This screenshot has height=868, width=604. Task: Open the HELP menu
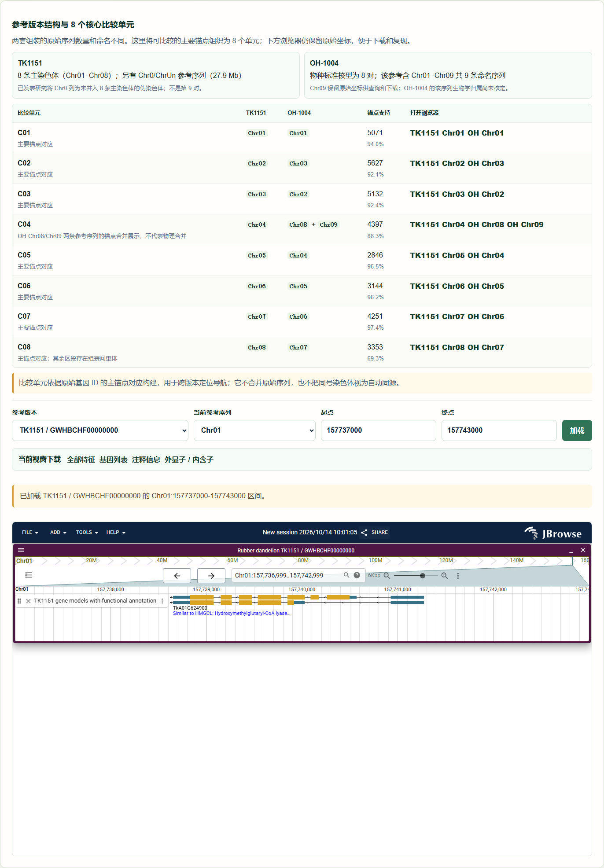(x=116, y=532)
